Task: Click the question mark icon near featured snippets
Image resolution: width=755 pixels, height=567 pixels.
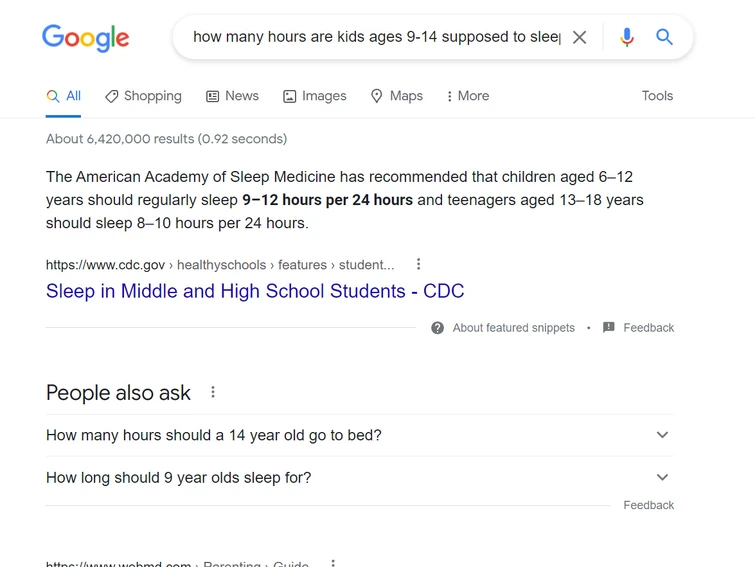Action: (x=437, y=328)
